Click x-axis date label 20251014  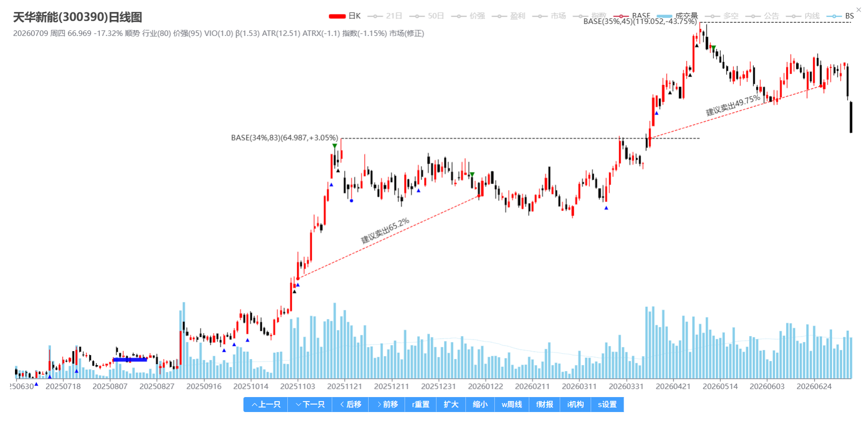coord(250,387)
